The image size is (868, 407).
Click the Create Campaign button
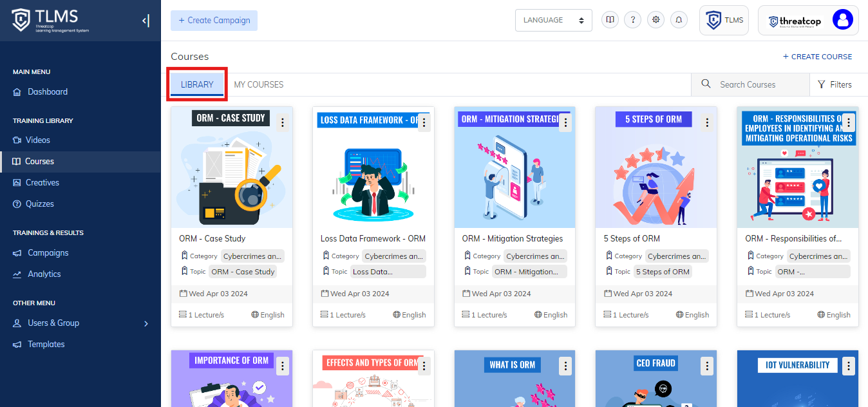(214, 21)
